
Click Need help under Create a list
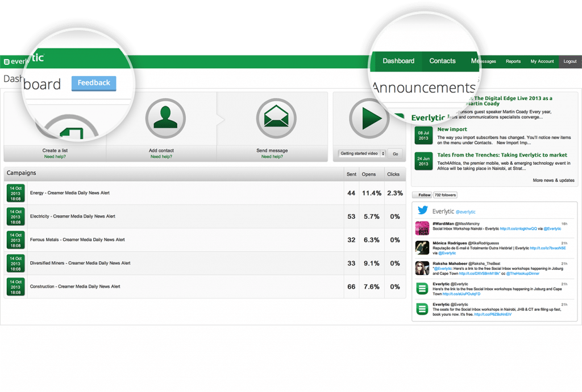[55, 157]
